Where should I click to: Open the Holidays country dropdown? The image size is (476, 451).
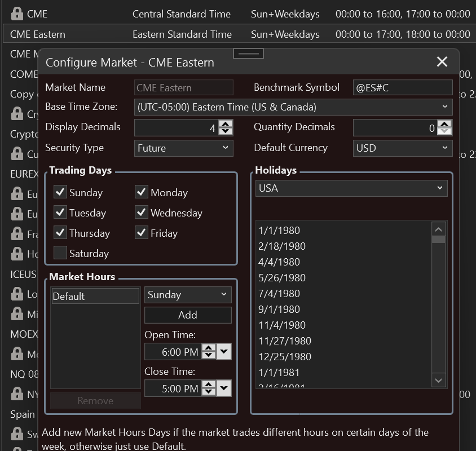351,188
